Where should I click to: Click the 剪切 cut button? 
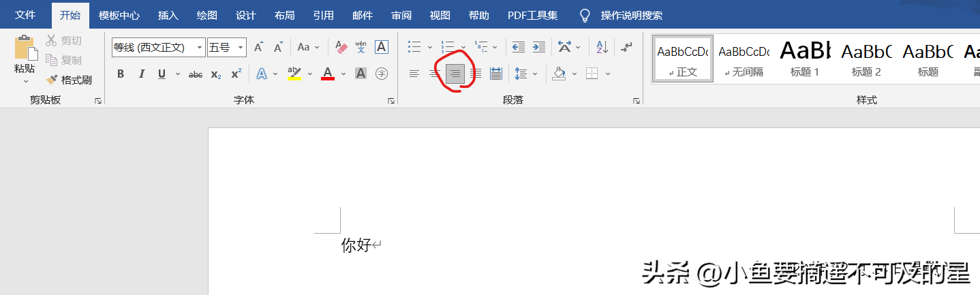63,41
